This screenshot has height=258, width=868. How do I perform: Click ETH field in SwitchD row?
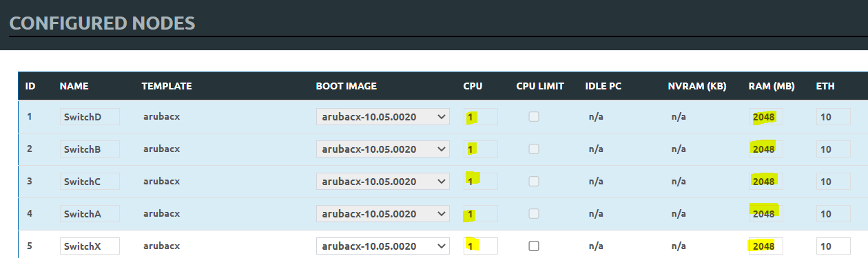(834, 117)
